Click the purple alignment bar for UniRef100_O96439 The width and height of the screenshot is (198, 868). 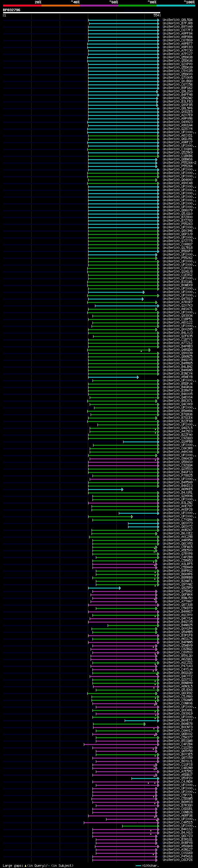(124, 459)
